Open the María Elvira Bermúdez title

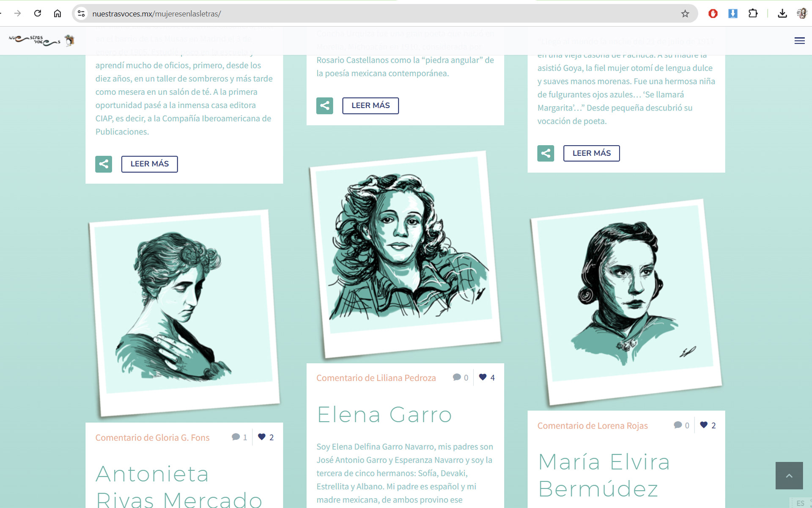pyautogui.click(x=604, y=475)
